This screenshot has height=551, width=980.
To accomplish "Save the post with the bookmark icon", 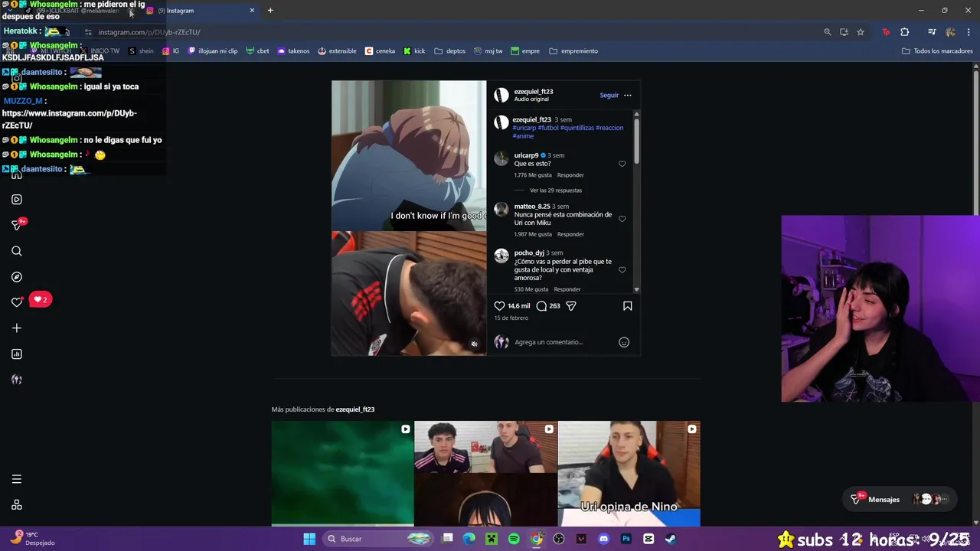I will pos(627,306).
